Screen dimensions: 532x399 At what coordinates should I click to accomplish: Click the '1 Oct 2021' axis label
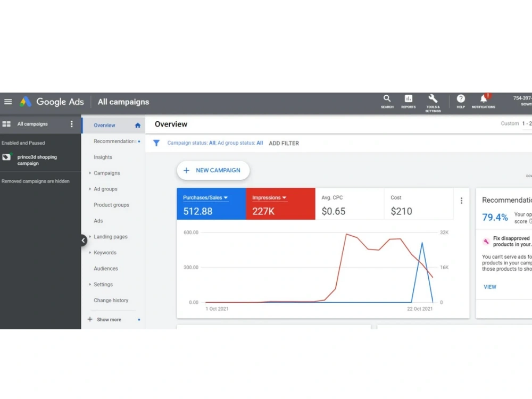point(217,309)
